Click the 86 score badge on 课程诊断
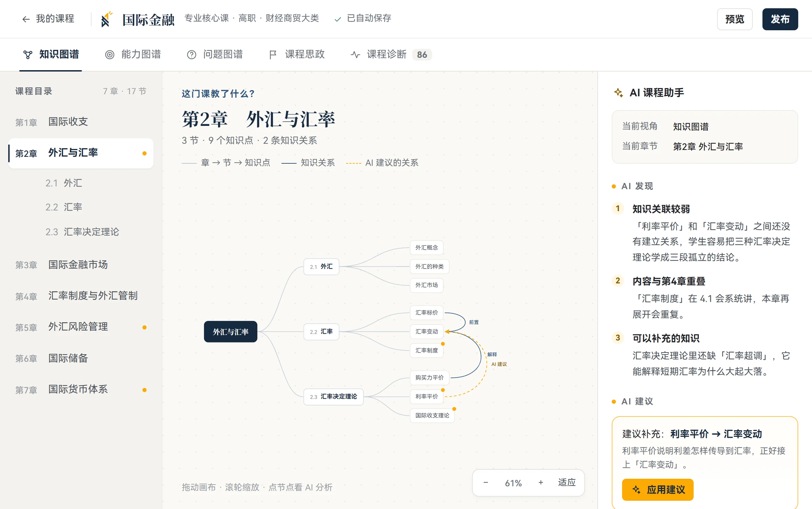This screenshot has width=812, height=509. click(422, 55)
